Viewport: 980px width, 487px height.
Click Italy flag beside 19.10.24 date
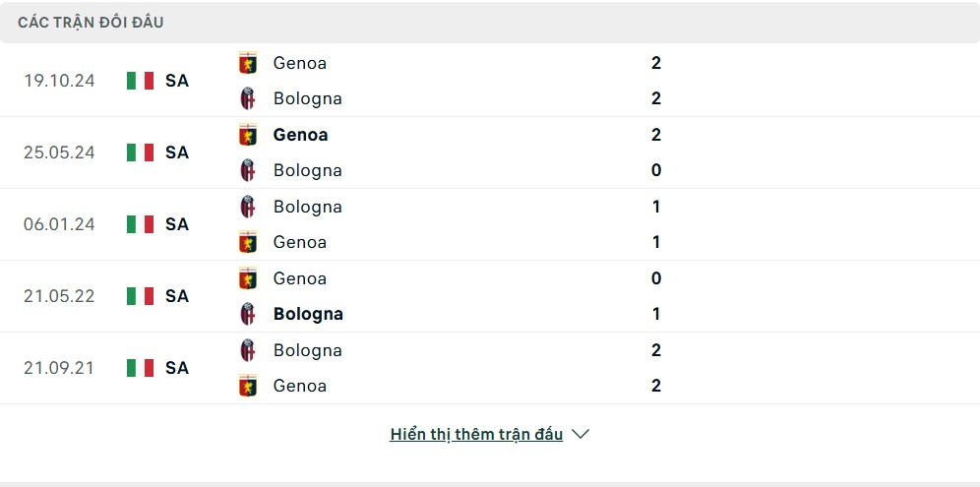pos(140,81)
